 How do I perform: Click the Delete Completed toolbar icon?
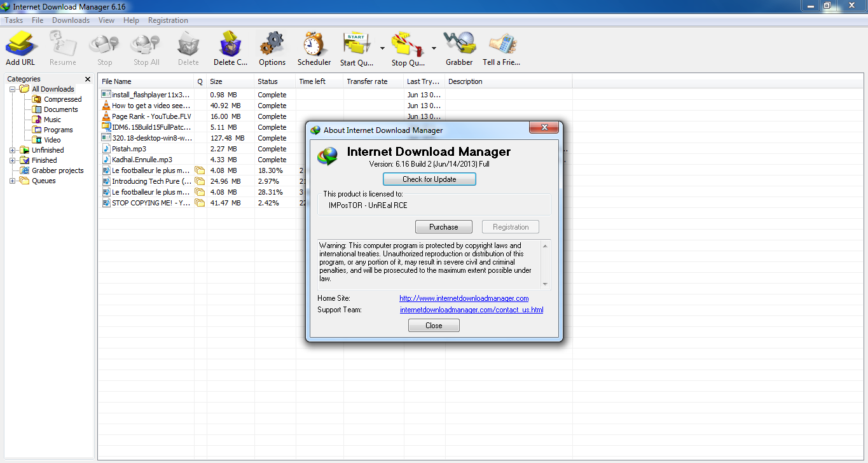pos(230,49)
